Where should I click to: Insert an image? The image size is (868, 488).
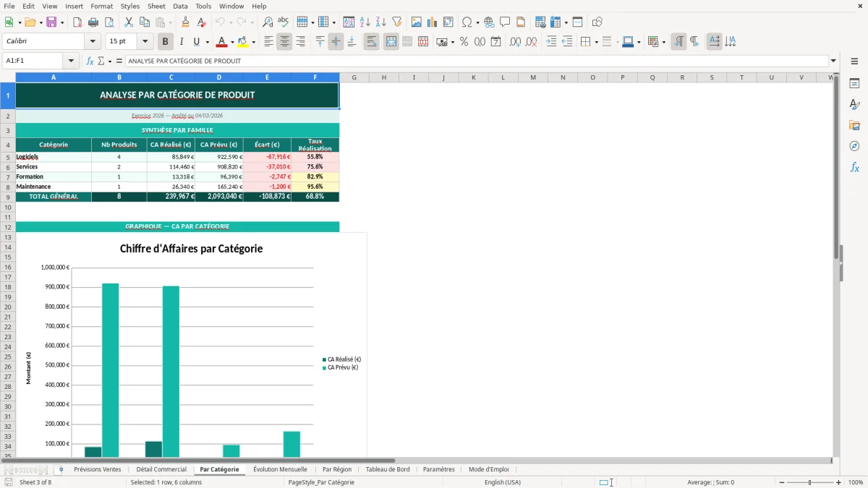coord(417,22)
